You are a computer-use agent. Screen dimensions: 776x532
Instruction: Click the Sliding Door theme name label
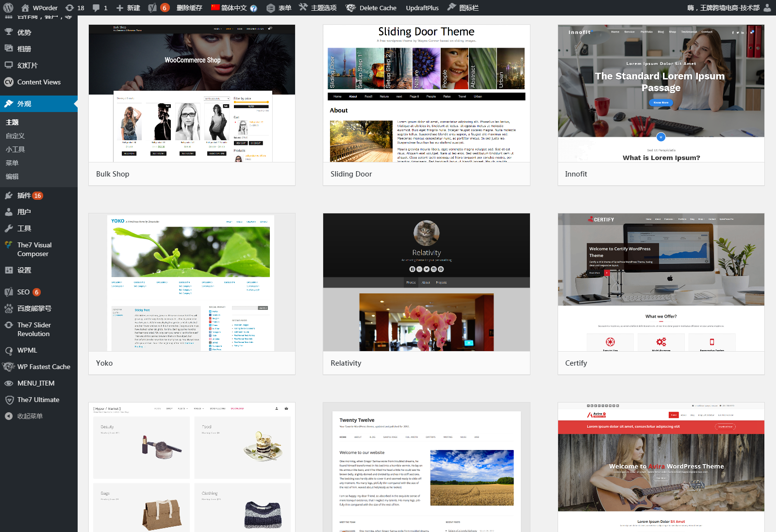click(351, 174)
